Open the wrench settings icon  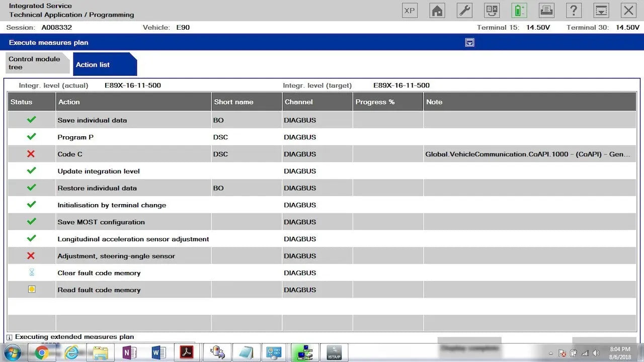coord(464,11)
